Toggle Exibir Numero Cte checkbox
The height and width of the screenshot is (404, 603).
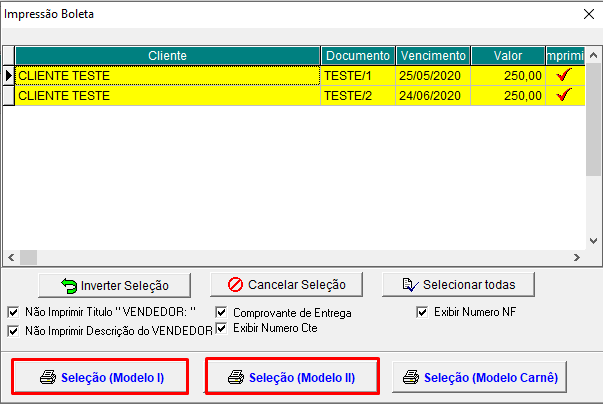pyautogui.click(x=222, y=327)
